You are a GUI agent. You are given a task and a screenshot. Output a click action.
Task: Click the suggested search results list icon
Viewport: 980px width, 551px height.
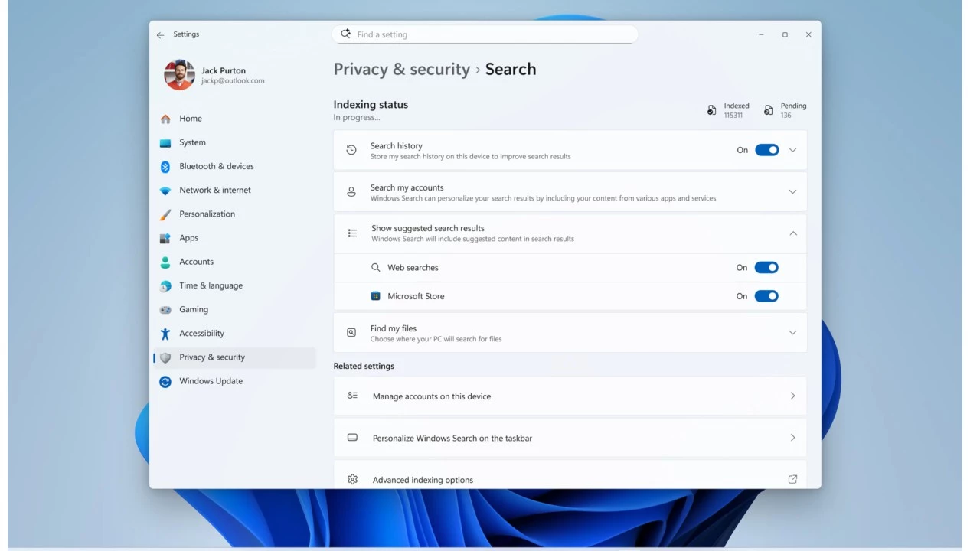pyautogui.click(x=352, y=233)
